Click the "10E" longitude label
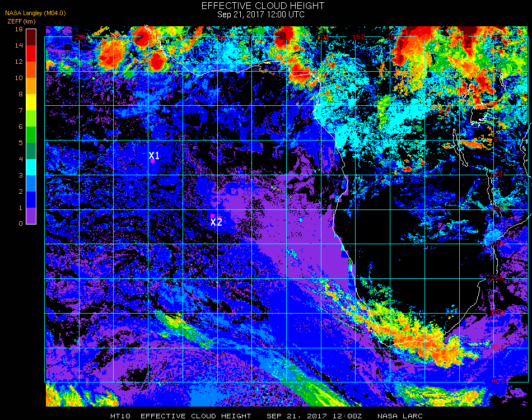Image resolution: width=532 pixels, height=420 pixels. coord(324,37)
